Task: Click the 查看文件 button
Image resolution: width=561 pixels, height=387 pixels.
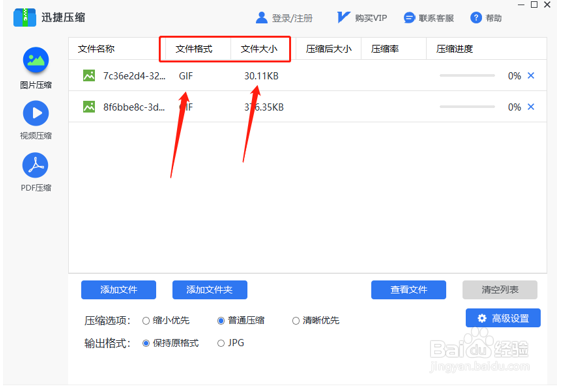Action: point(409,290)
